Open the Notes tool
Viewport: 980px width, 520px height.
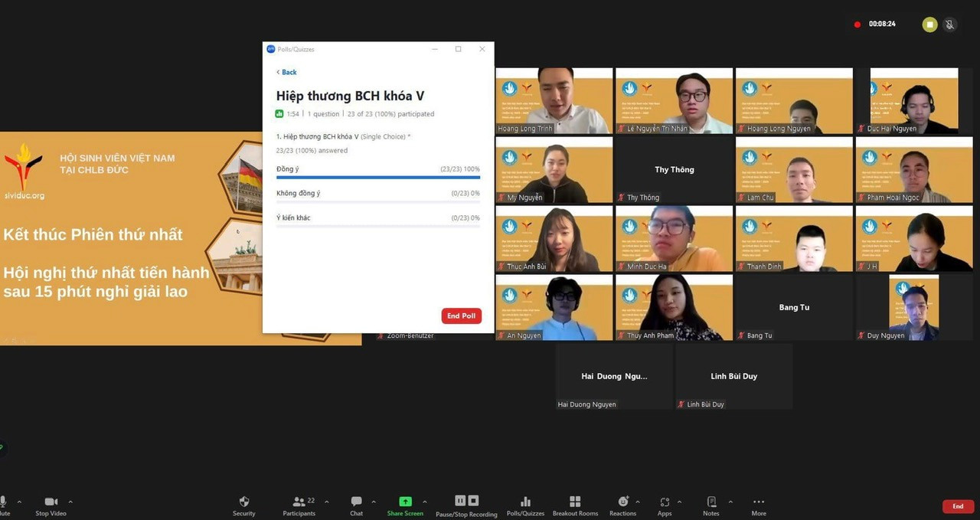(711, 502)
